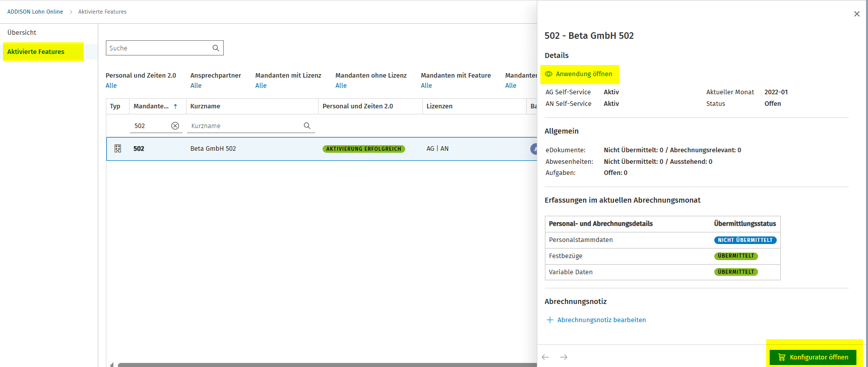Click the NICHT ÜBERMITTELT badge for Personalstammdaten
Image resolution: width=868 pixels, height=367 pixels.
(745, 240)
